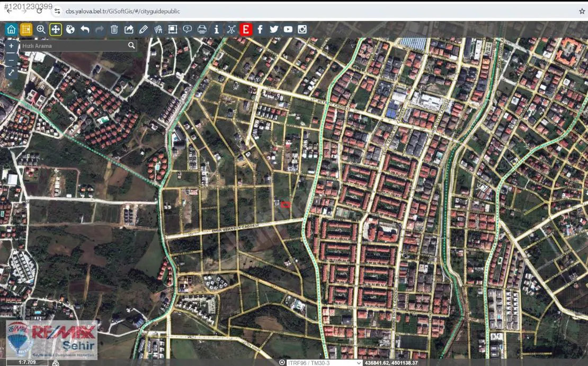Click the red parcel marker on map
The height and width of the screenshot is (366, 588).
click(286, 205)
